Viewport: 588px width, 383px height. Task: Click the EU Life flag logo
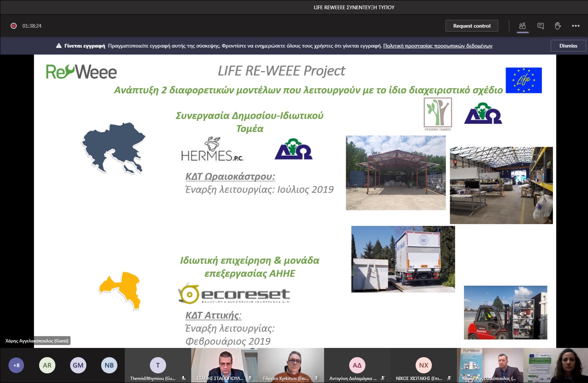pyautogui.click(x=523, y=80)
